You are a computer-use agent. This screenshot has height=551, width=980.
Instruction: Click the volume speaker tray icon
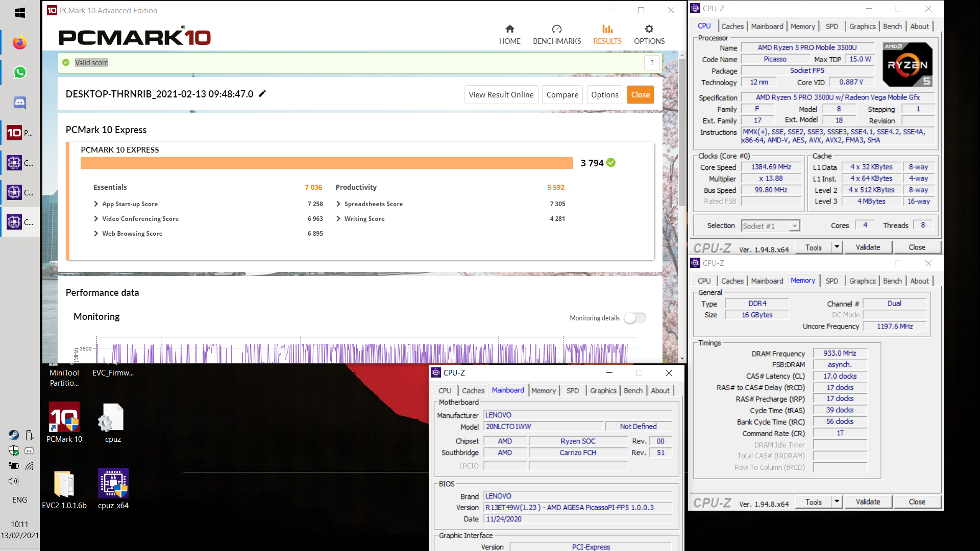tap(13, 481)
